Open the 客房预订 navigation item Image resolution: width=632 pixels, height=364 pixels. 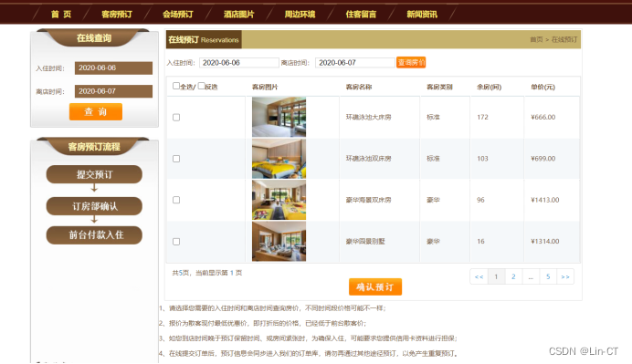[117, 14]
